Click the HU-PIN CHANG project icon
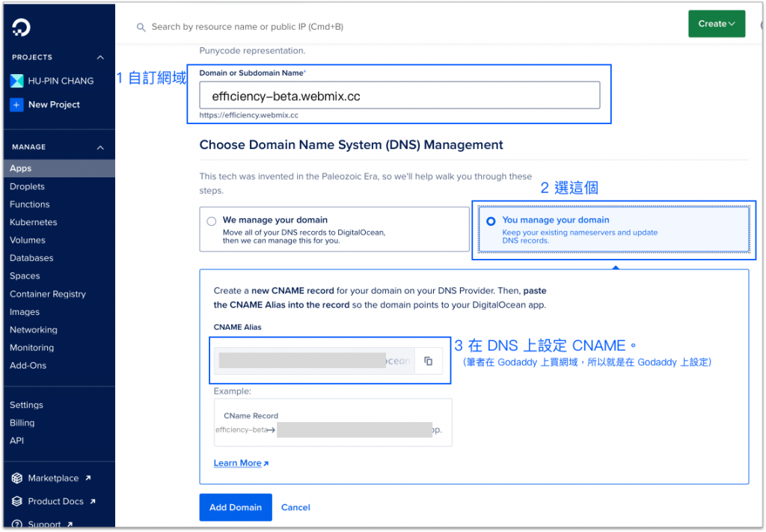The height and width of the screenshot is (532, 766). 16,81
